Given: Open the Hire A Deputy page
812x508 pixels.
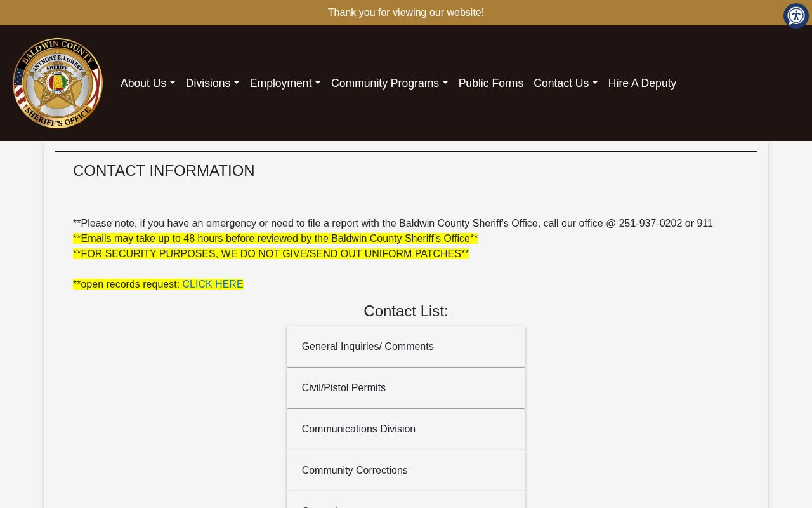Looking at the screenshot, I should tap(642, 83).
